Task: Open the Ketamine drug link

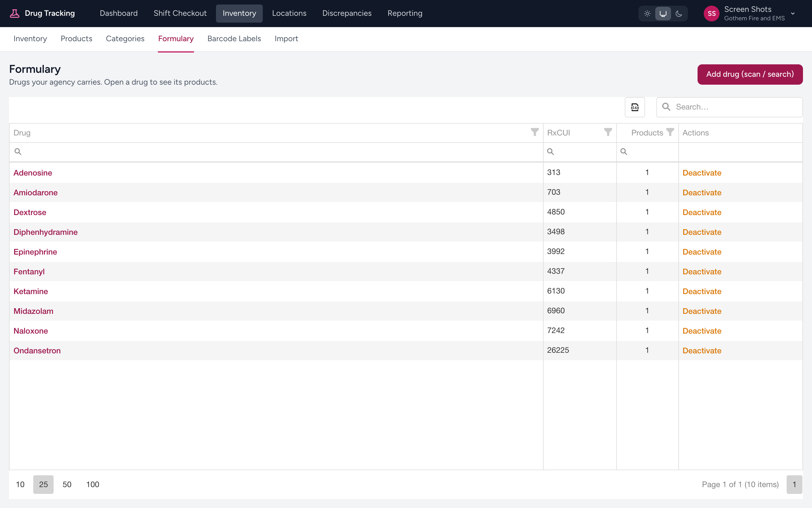Action: pos(31,291)
